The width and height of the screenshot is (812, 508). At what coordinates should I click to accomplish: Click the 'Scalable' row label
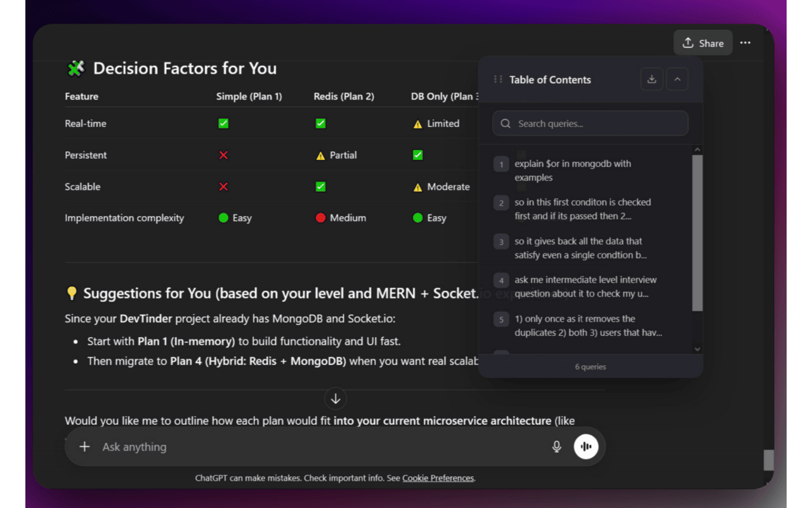tap(83, 187)
